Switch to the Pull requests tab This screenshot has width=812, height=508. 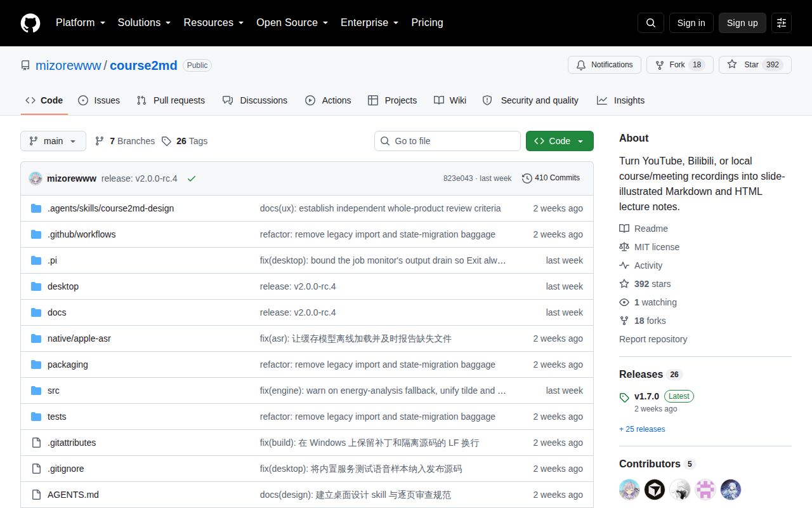point(171,100)
